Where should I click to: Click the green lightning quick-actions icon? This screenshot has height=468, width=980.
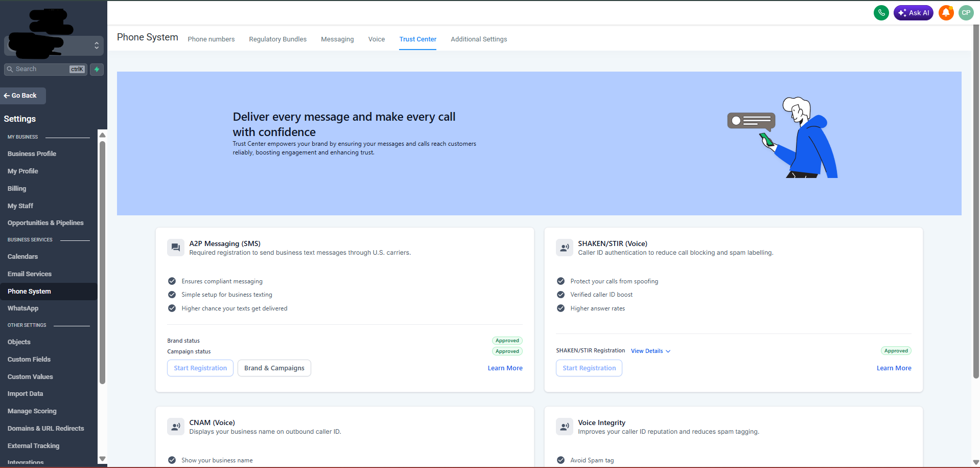97,69
